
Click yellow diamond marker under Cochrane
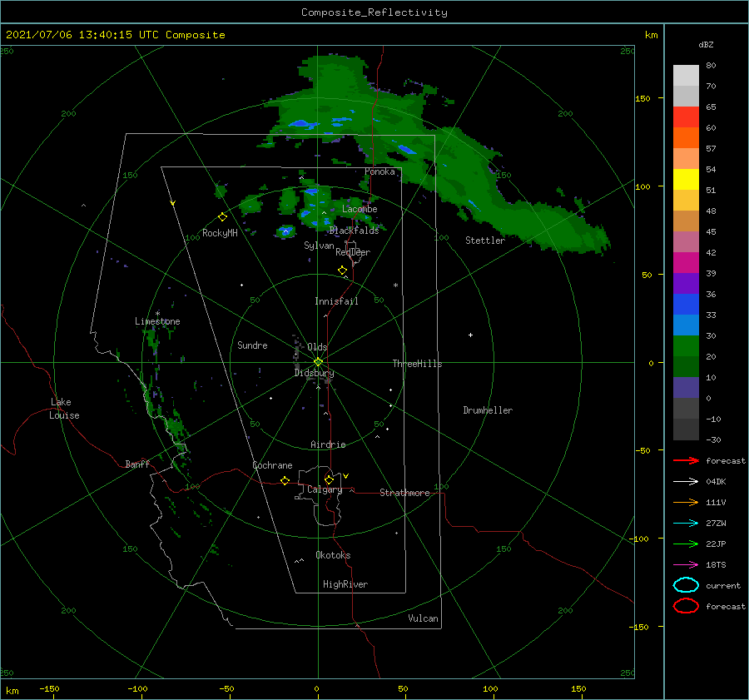point(285,480)
